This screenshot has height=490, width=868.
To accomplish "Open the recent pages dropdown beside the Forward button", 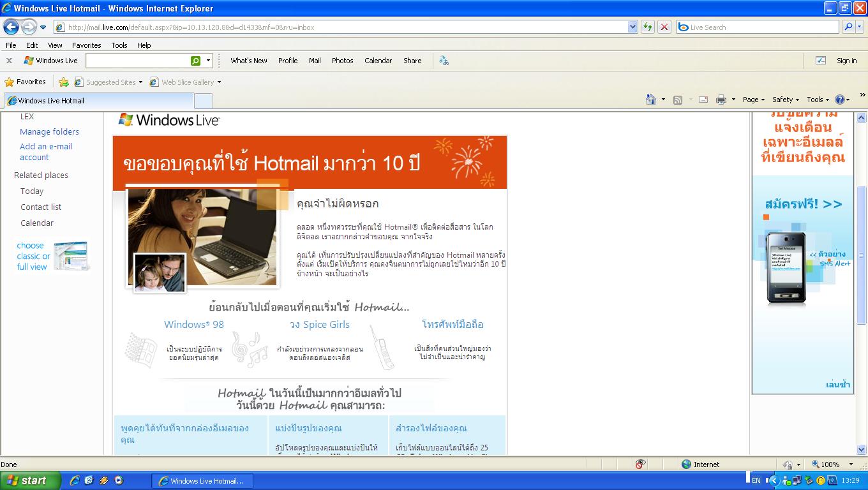I will (43, 27).
